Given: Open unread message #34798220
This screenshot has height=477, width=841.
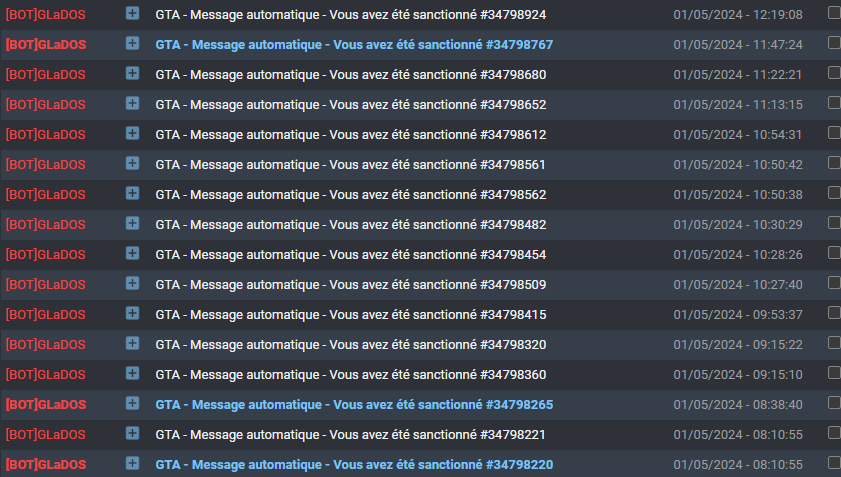Looking at the screenshot, I should [354, 465].
